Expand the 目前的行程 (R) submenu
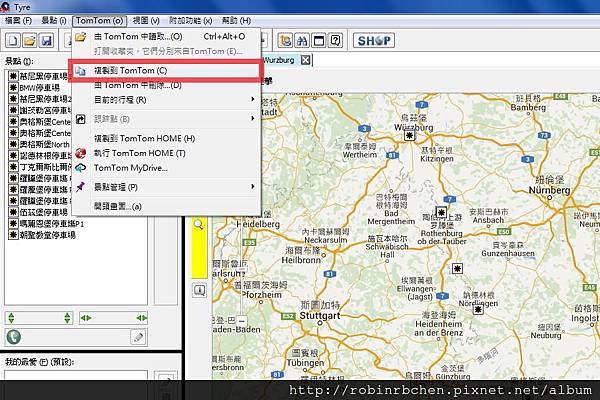Viewport: 600px width, 400px height. pos(166,100)
